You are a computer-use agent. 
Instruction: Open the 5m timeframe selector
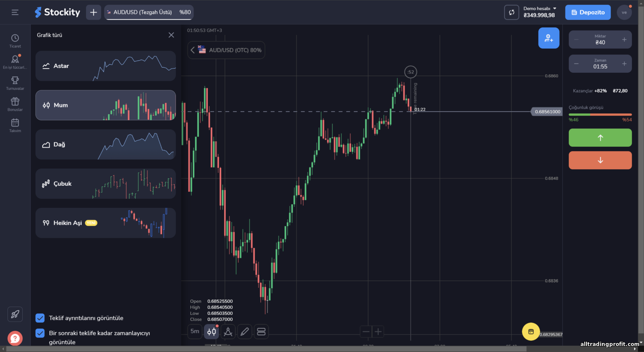(195, 331)
